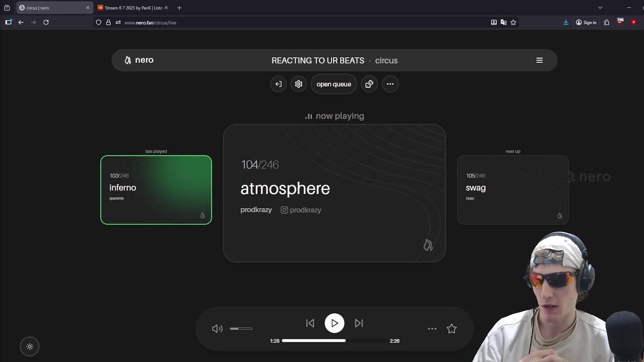
Task: Toggle light theme sun icon
Action: coord(30,346)
